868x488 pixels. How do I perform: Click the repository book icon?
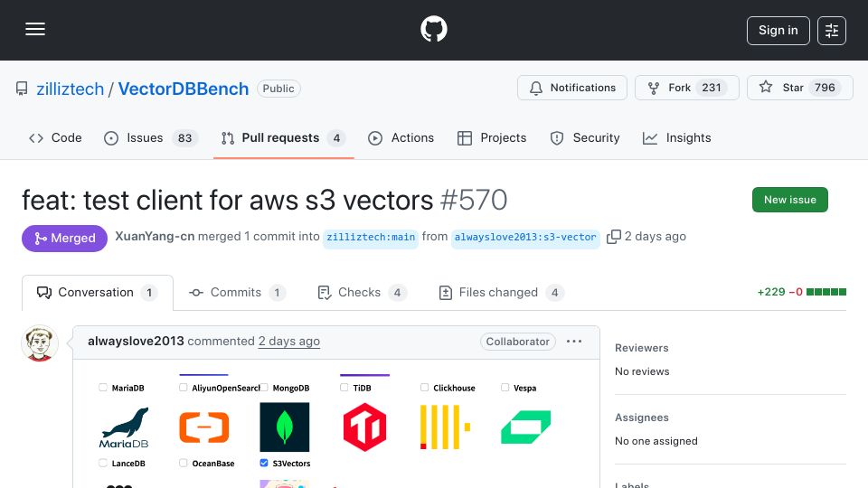pos(22,89)
